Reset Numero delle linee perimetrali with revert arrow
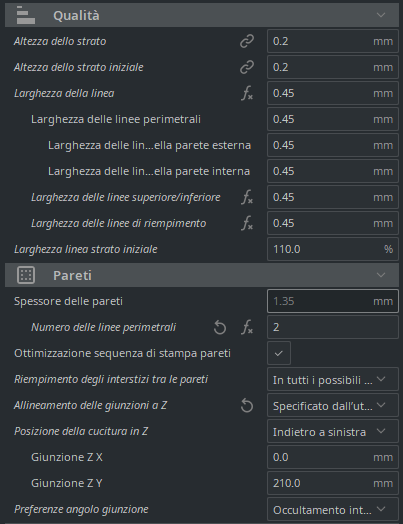 tap(220, 328)
